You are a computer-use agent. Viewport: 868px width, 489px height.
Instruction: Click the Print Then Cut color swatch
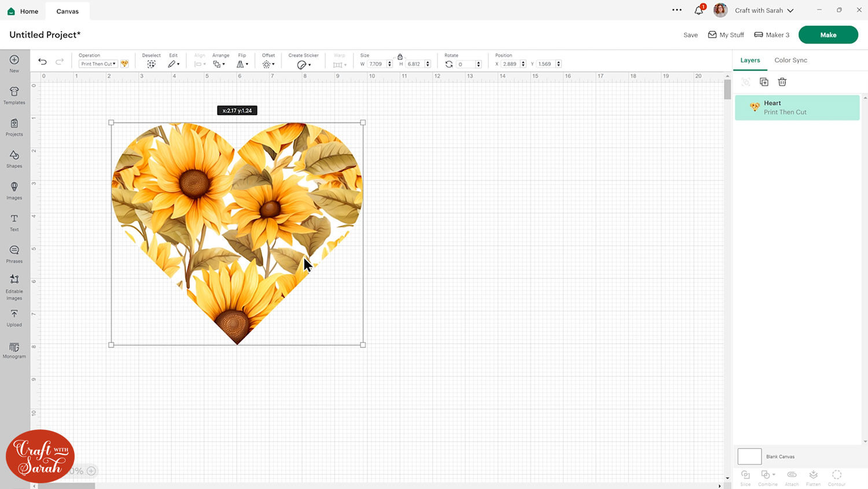[x=124, y=64]
